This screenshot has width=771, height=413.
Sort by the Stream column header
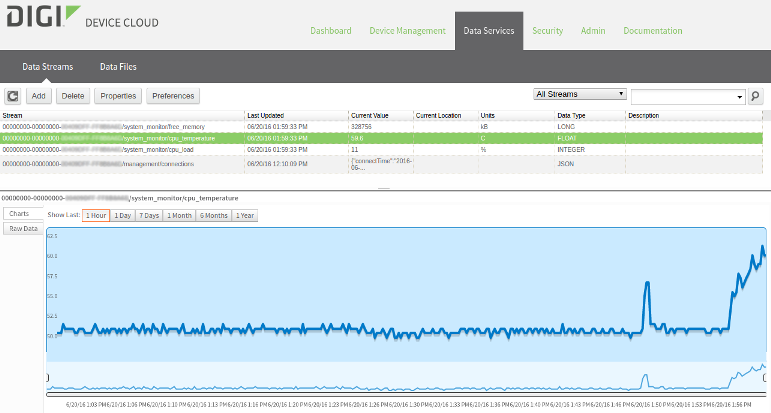click(122, 116)
